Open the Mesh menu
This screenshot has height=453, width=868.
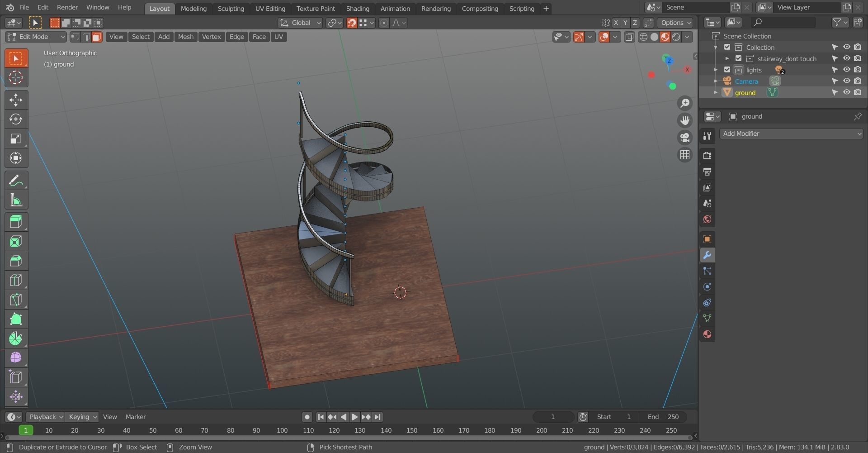[185, 37]
